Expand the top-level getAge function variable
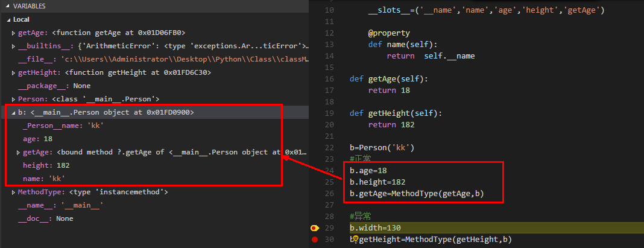644x248 pixels. [x=14, y=33]
